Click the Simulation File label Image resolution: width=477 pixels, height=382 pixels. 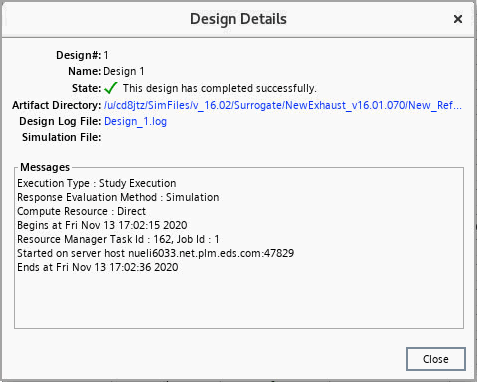pyautogui.click(x=62, y=137)
